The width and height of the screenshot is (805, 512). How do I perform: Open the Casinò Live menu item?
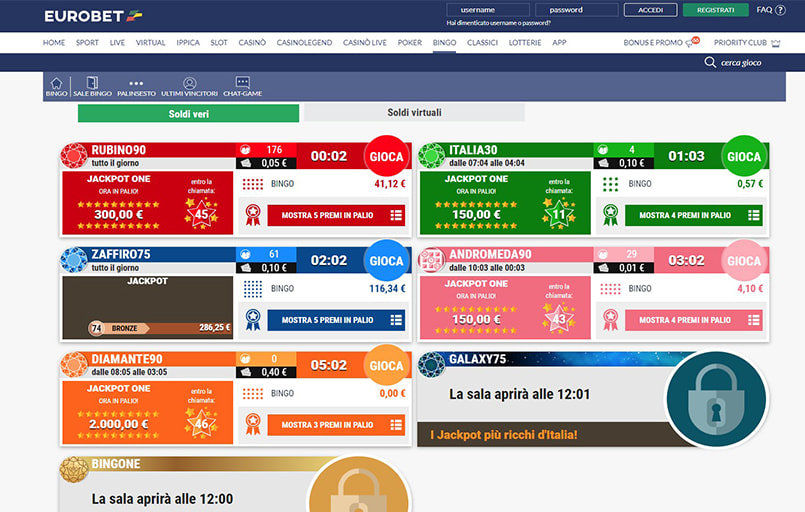pos(364,43)
